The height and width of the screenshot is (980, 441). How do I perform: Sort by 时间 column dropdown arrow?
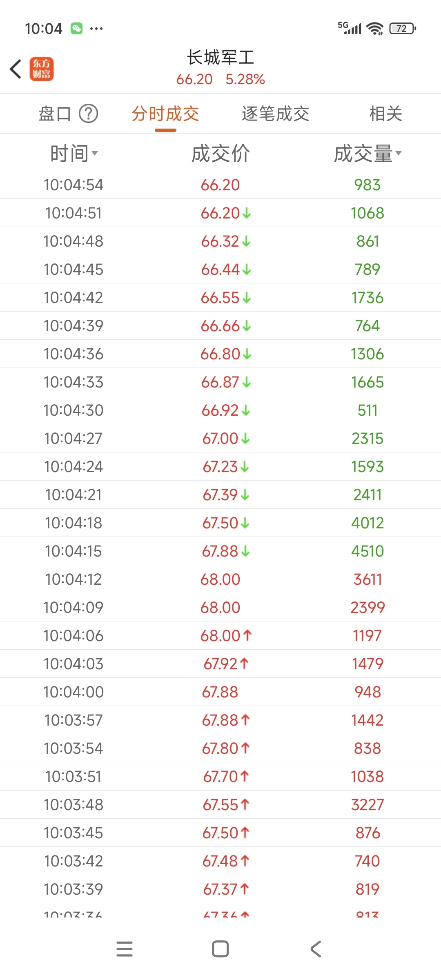point(95,154)
